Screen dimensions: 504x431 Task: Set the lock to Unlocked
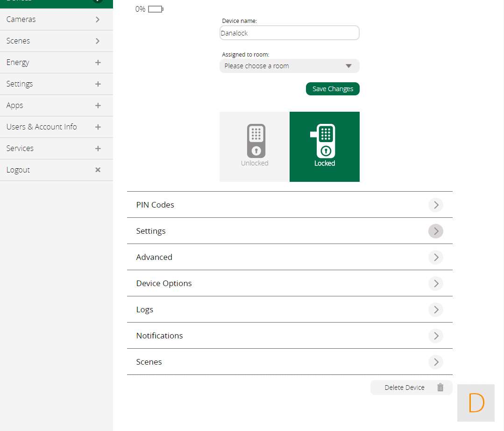coord(255,147)
